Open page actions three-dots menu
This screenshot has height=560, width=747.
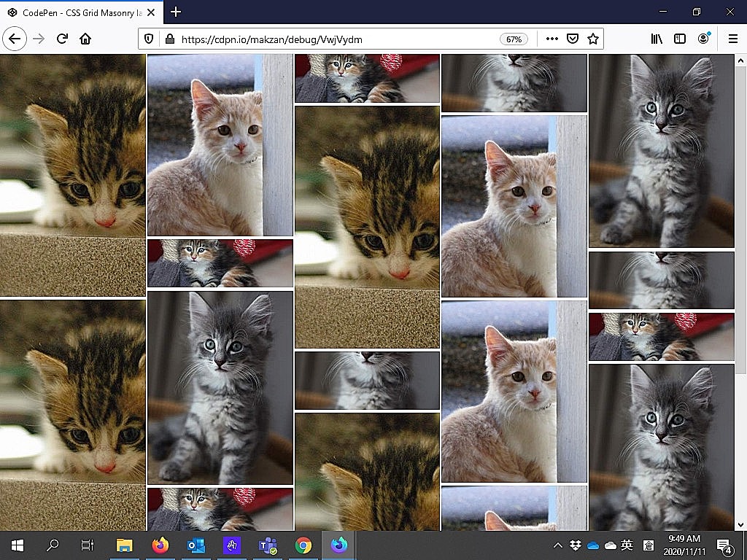[x=552, y=39]
